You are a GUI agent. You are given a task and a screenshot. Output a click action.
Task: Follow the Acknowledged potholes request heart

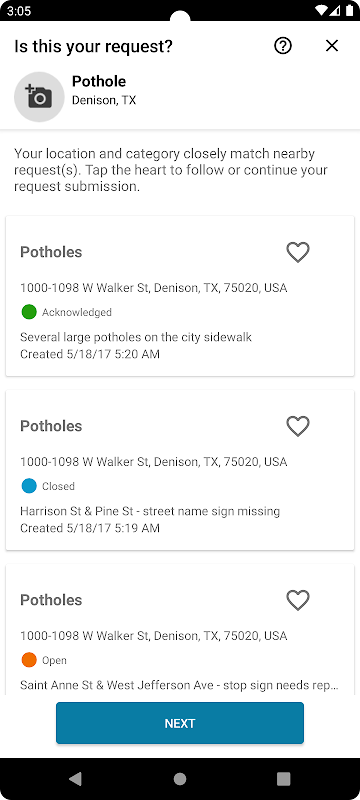[x=298, y=252]
